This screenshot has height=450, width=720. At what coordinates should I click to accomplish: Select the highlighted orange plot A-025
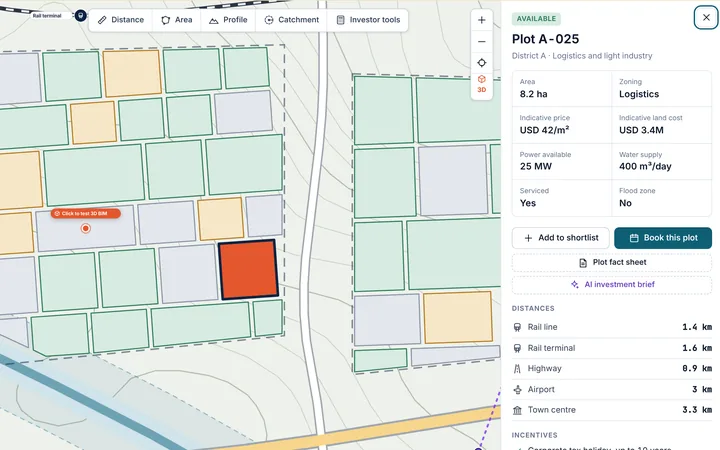coord(248,270)
